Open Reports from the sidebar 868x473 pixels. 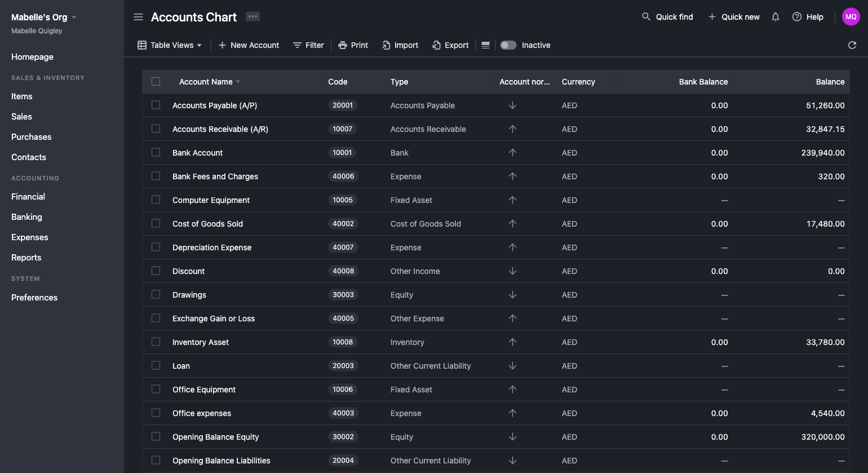click(26, 258)
